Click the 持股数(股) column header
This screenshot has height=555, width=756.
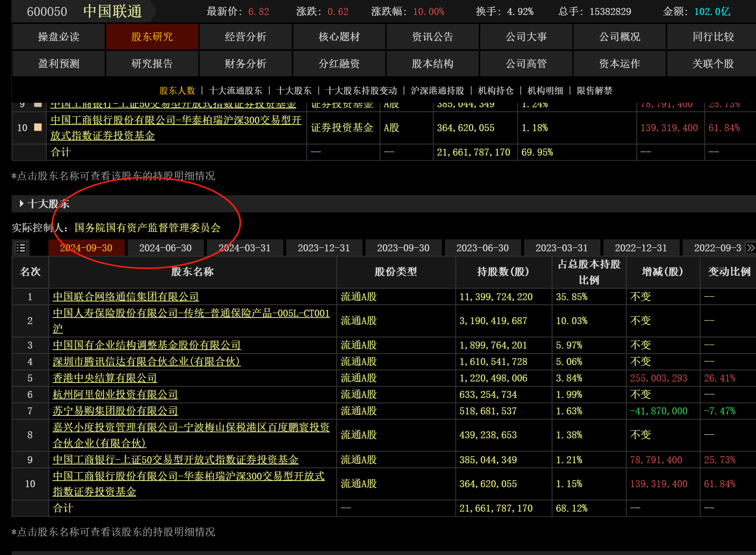[503, 272]
